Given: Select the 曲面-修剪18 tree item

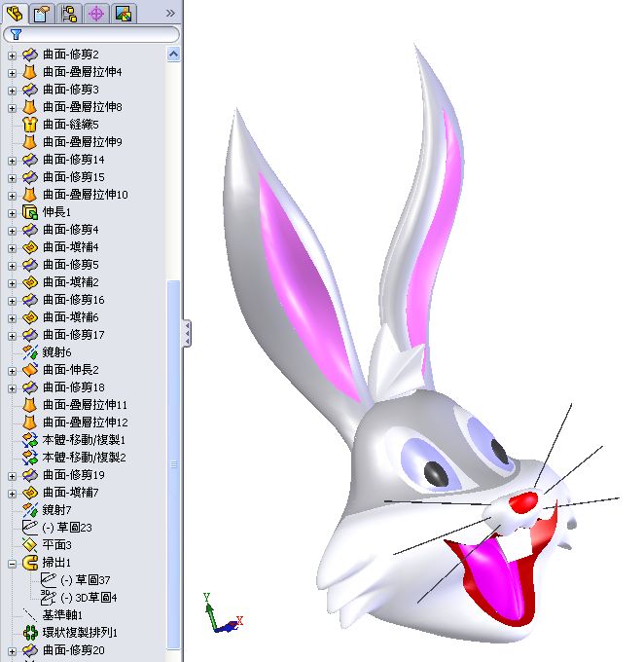Looking at the screenshot, I should (x=74, y=387).
